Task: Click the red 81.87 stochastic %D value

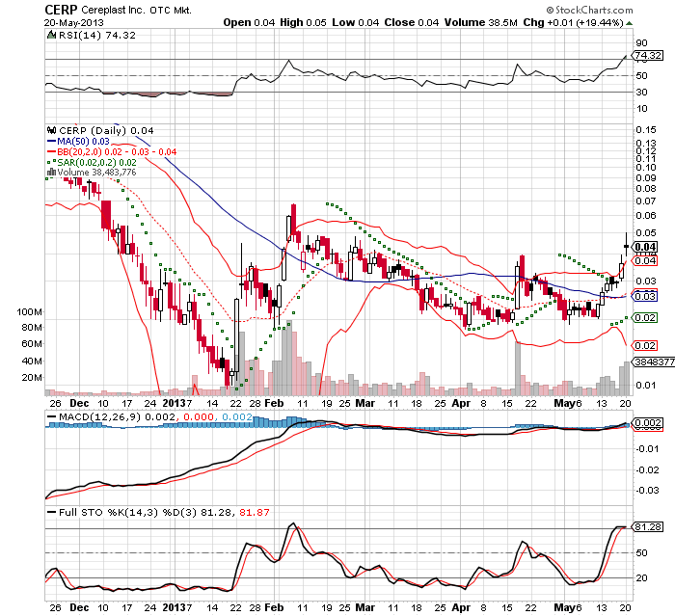Action: click(x=255, y=513)
